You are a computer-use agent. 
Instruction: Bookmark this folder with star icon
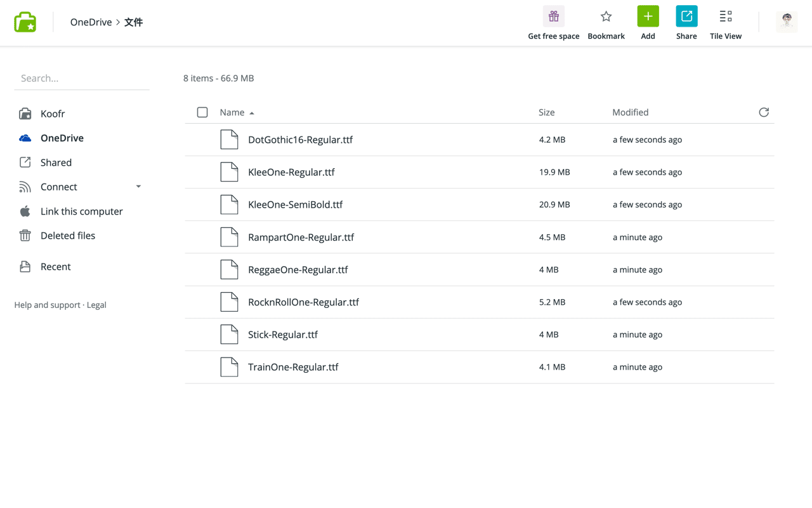tap(606, 17)
